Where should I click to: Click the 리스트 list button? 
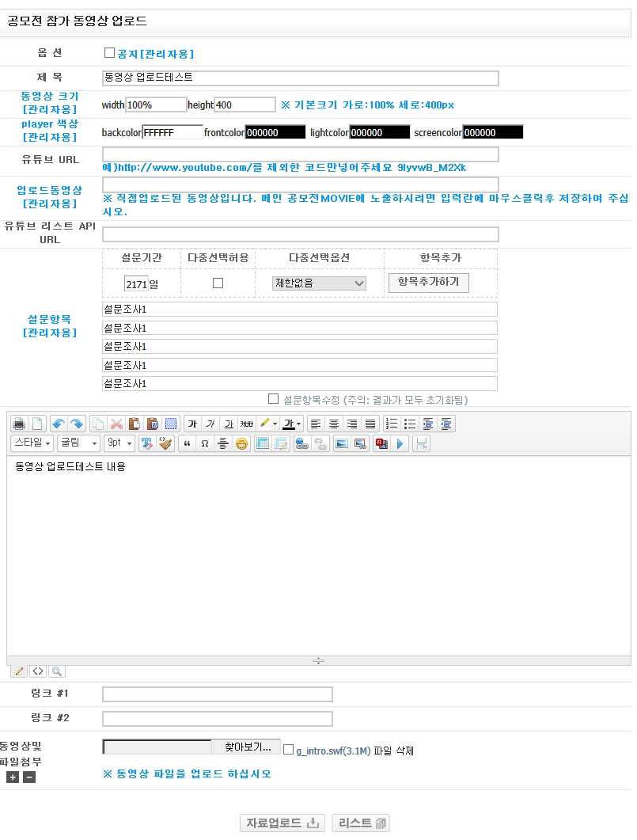tap(361, 823)
